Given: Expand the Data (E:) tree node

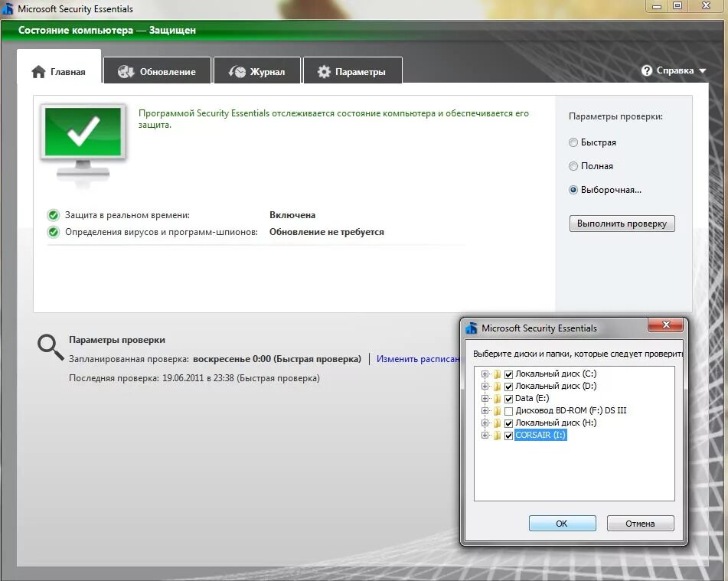Looking at the screenshot, I should coord(485,399).
